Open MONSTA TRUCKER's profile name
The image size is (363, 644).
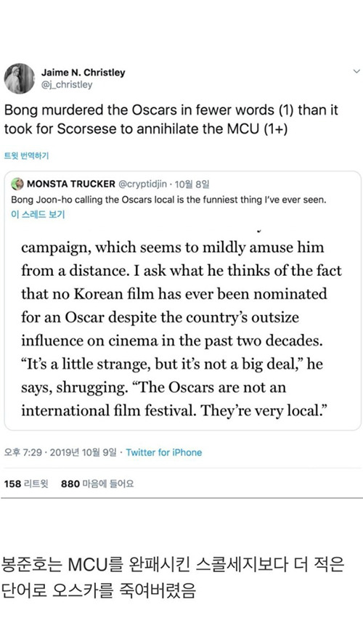pyautogui.click(x=71, y=184)
